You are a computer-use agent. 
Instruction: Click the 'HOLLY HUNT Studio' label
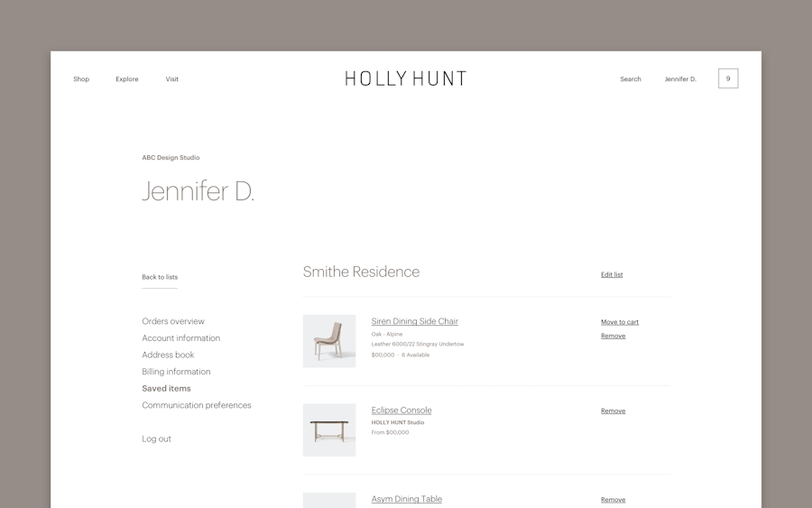point(398,422)
